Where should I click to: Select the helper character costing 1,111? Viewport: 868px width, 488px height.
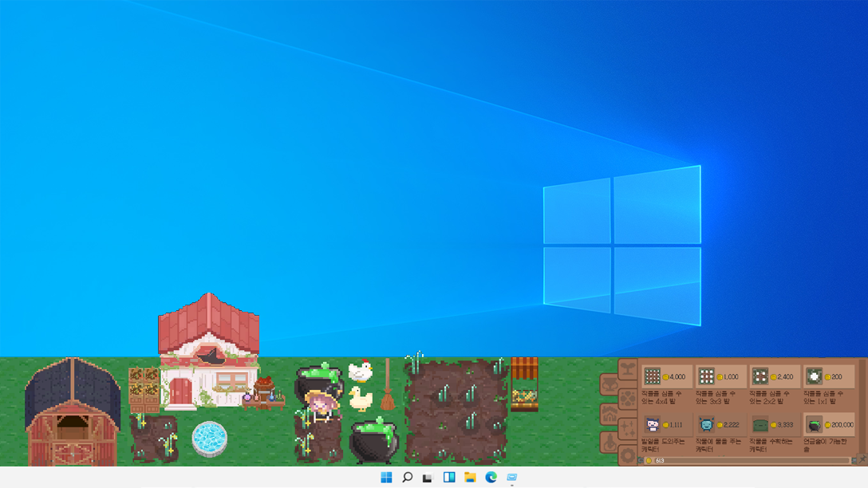666,425
